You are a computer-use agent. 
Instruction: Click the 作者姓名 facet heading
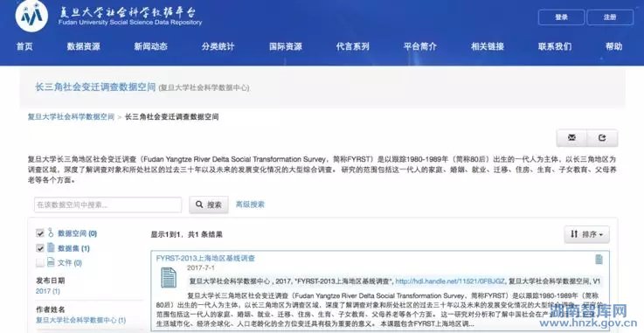[x=50, y=309]
